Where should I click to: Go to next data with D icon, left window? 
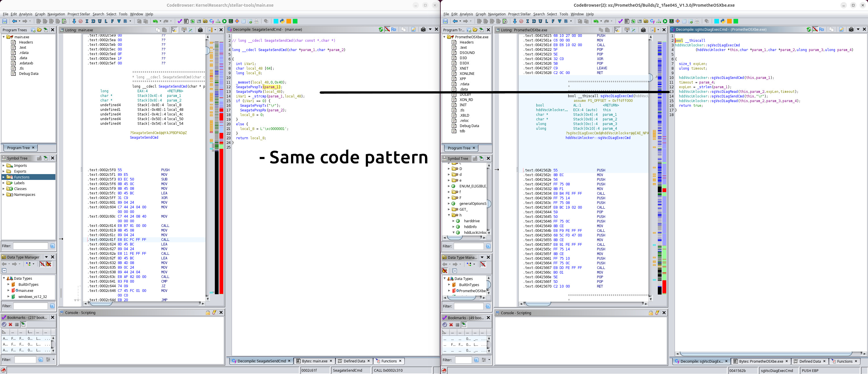pos(93,21)
